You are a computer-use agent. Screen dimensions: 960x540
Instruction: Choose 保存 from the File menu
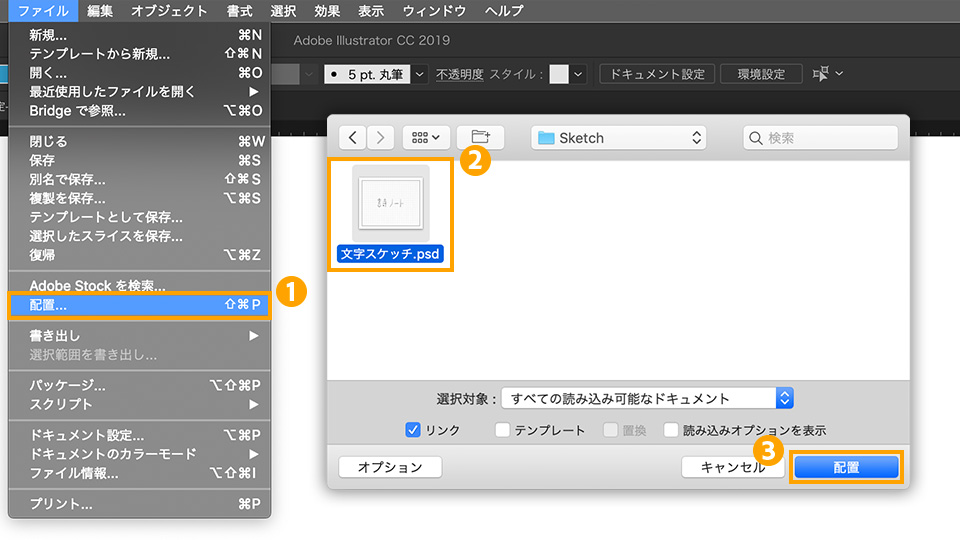point(140,160)
